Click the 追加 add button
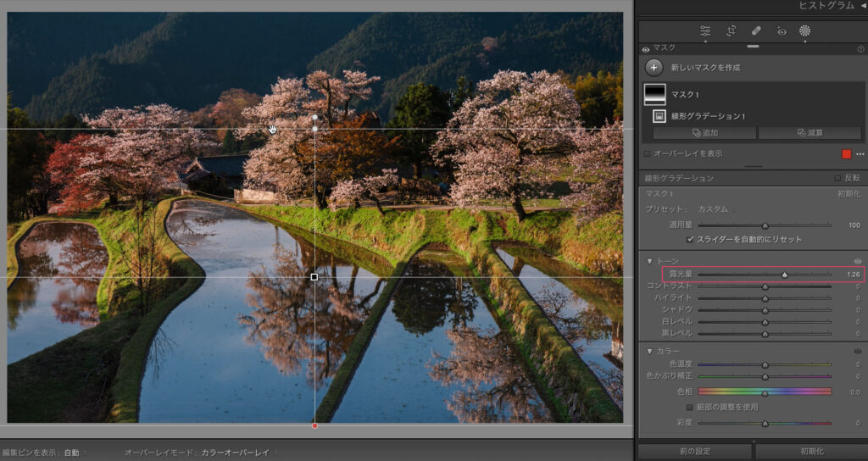This screenshot has height=461, width=868. [x=704, y=133]
